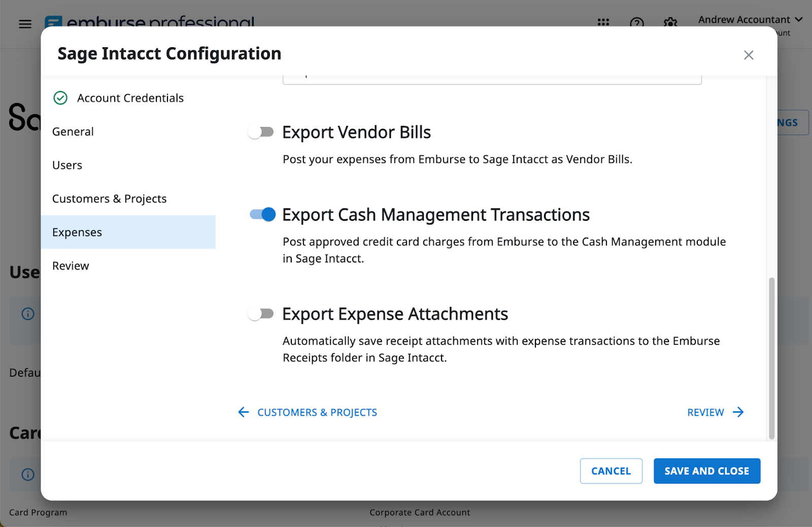This screenshot has width=812, height=527.
Task: Select the Expenses sidebar item
Action: point(128,232)
